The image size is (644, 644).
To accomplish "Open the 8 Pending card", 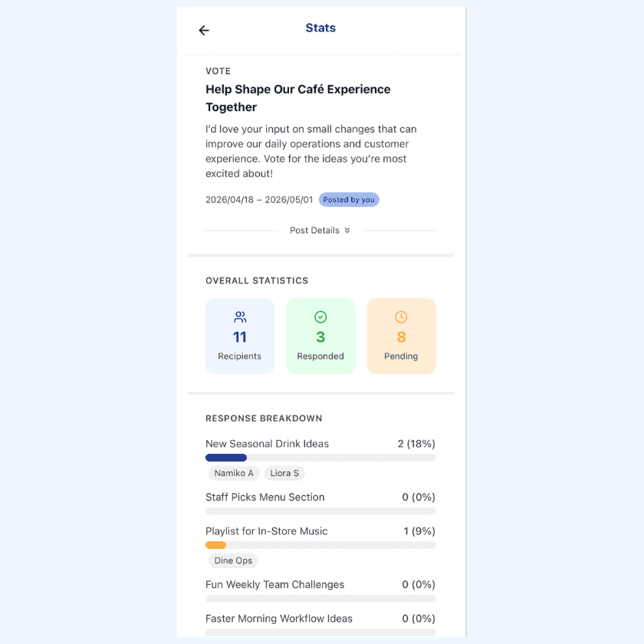I will coord(401,336).
